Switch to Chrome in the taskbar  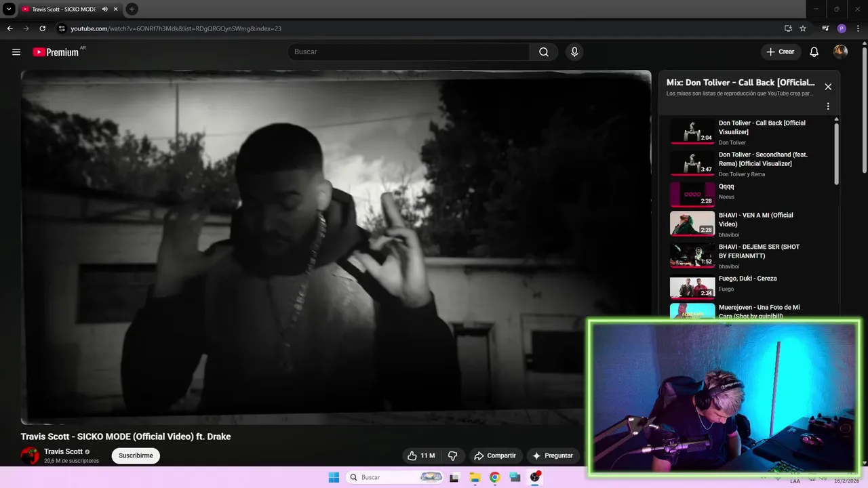pos(494,477)
